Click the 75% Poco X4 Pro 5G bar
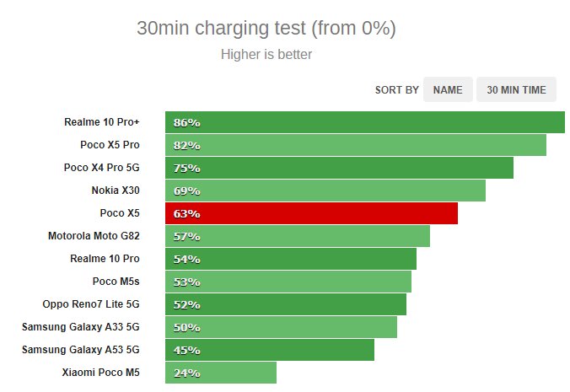Image resolution: width=570 pixels, height=392 pixels. (x=339, y=168)
